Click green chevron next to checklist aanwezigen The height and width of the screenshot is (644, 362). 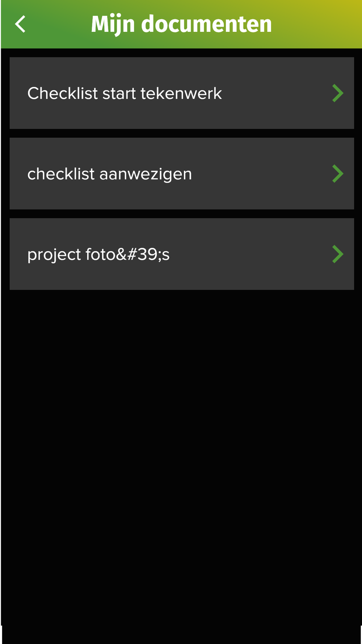[337, 173]
